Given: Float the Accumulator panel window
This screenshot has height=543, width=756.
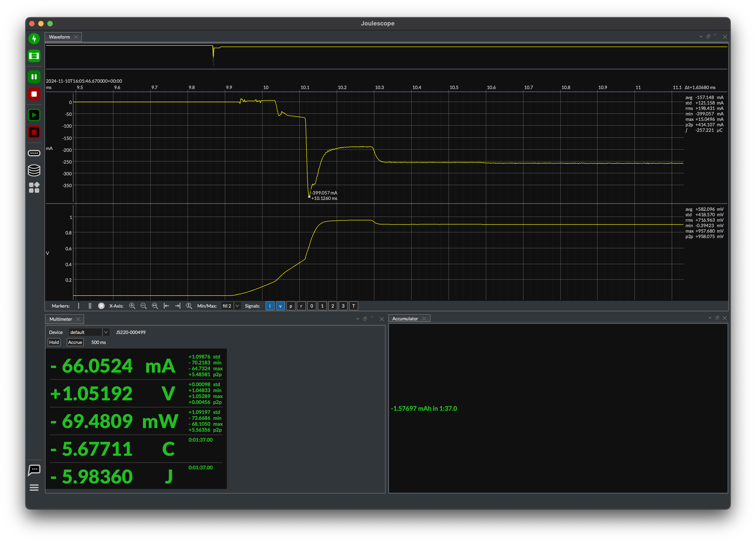Looking at the screenshot, I should click(x=717, y=318).
